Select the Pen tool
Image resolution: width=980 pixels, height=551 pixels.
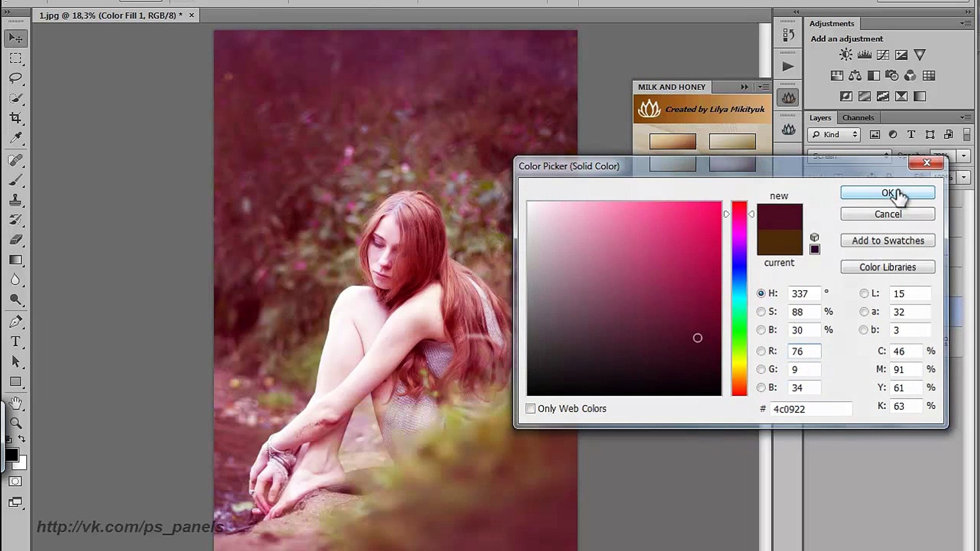click(15, 321)
